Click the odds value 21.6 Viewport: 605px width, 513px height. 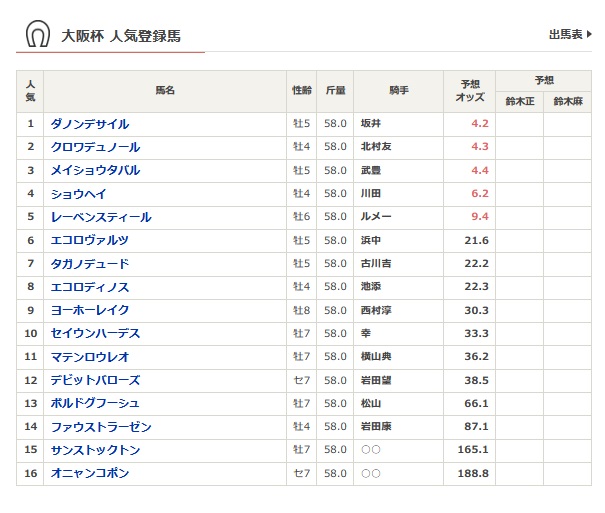(x=477, y=240)
